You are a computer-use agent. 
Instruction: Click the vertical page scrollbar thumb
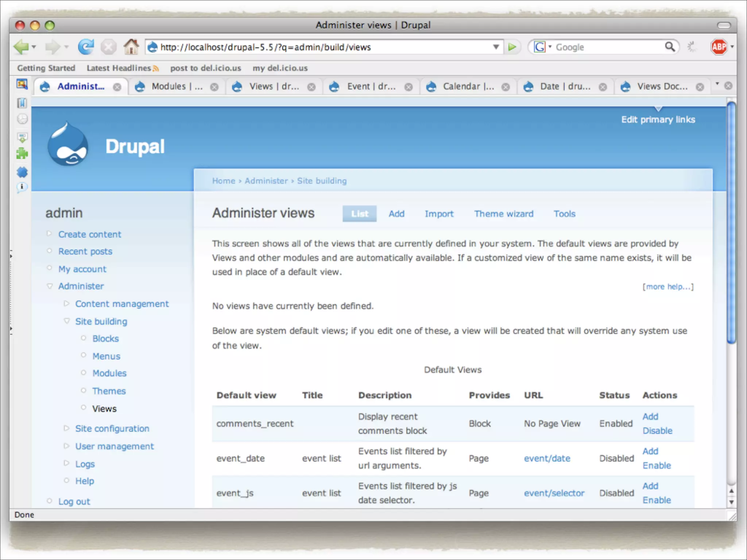point(731,222)
